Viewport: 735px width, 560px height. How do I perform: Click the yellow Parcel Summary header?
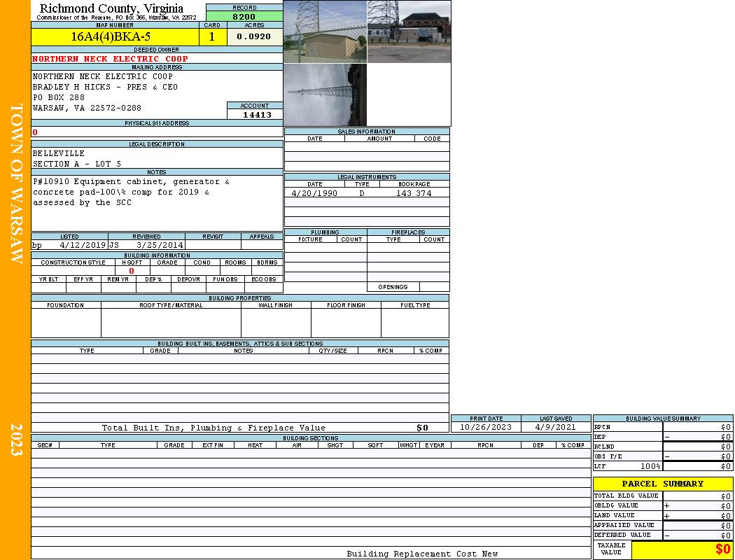click(662, 484)
